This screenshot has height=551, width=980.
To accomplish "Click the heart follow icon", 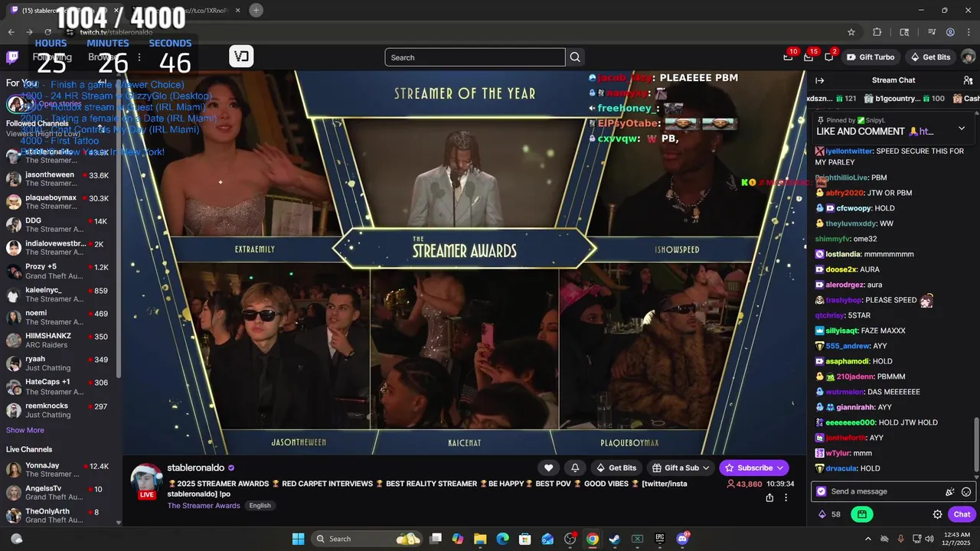I will point(548,468).
